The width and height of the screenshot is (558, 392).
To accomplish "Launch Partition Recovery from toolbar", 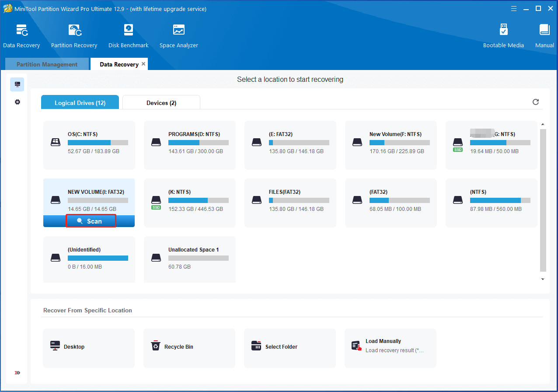I will (74, 35).
